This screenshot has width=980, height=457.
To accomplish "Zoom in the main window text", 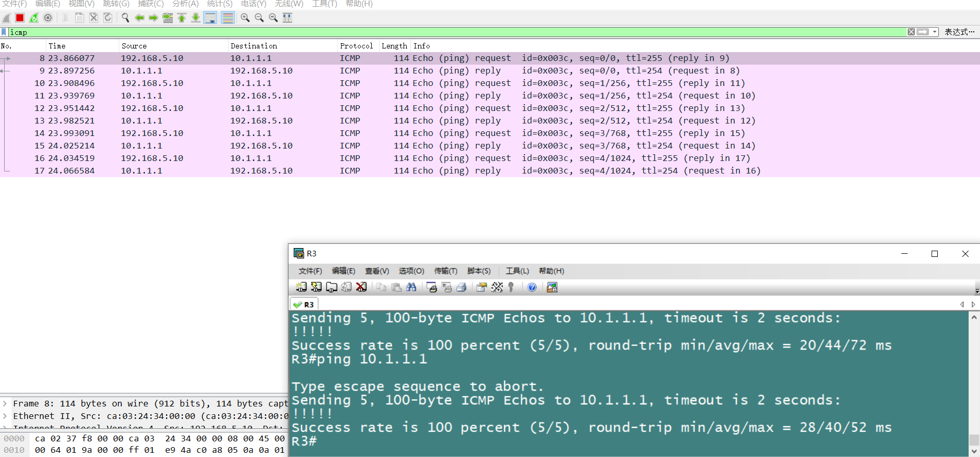I will click(x=245, y=18).
